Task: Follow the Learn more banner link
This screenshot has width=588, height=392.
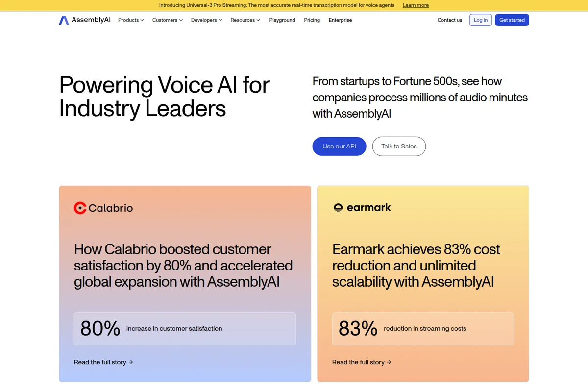Action: (x=415, y=5)
